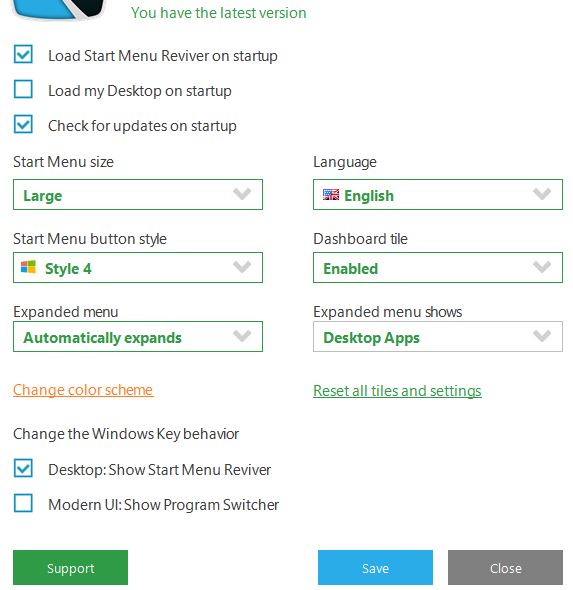Click the 'Change the Windows Key behavior' heading
The width and height of the screenshot is (573, 590).
coord(126,434)
